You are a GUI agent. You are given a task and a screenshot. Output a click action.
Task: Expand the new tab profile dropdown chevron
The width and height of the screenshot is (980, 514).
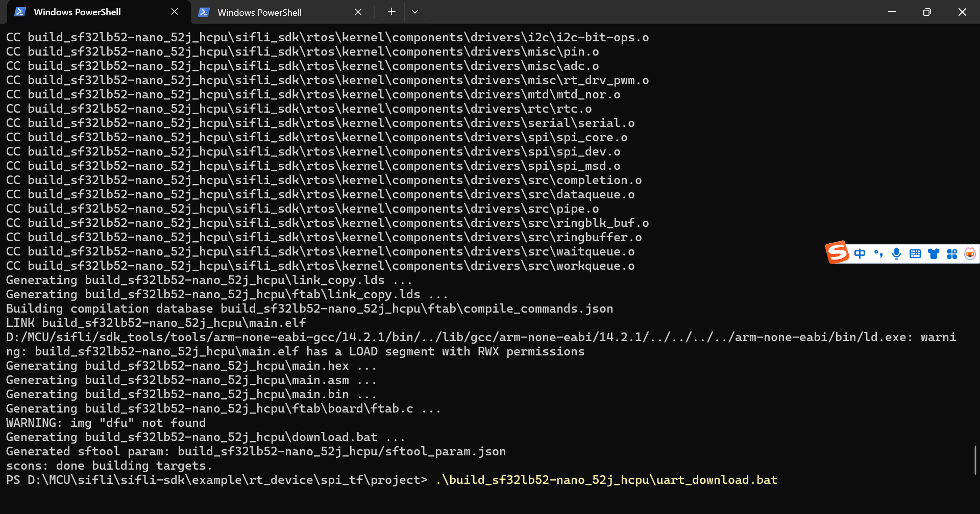click(x=415, y=12)
